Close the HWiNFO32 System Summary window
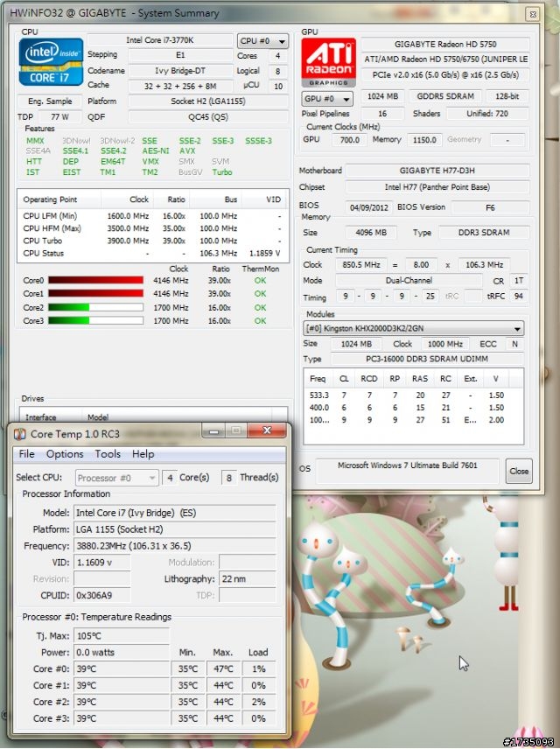560x749 pixels. pos(533,14)
